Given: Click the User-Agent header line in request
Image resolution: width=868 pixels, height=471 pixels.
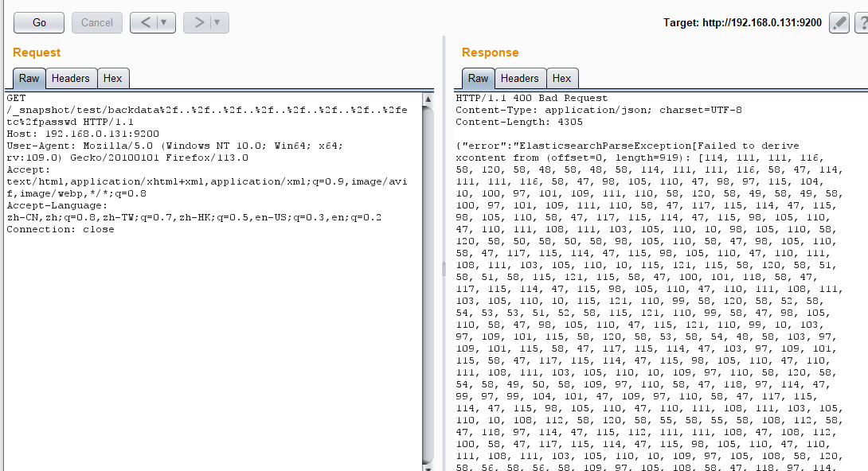Looking at the screenshot, I should (175, 151).
